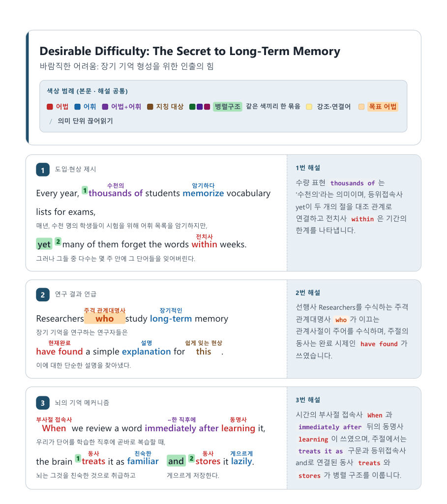Image resolution: width=447 pixels, height=504 pixels.
Task: Click green marker 2 before many
Action: pos(58,241)
